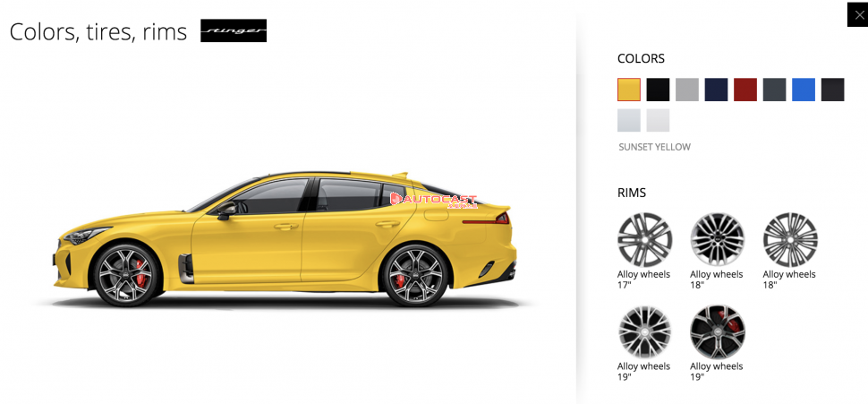Choose the 19" wheel with red brake caliper
Viewport: 868px width, 404px height.
[x=717, y=332]
